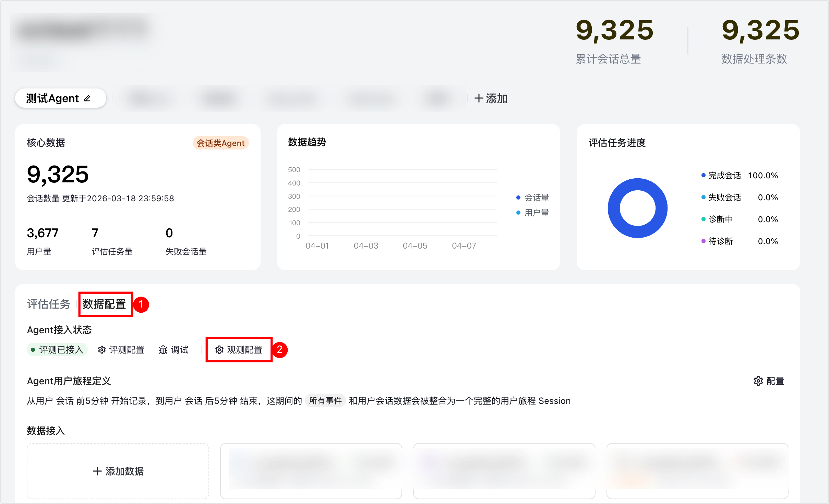Click the bug icon for 调试

coord(163,350)
